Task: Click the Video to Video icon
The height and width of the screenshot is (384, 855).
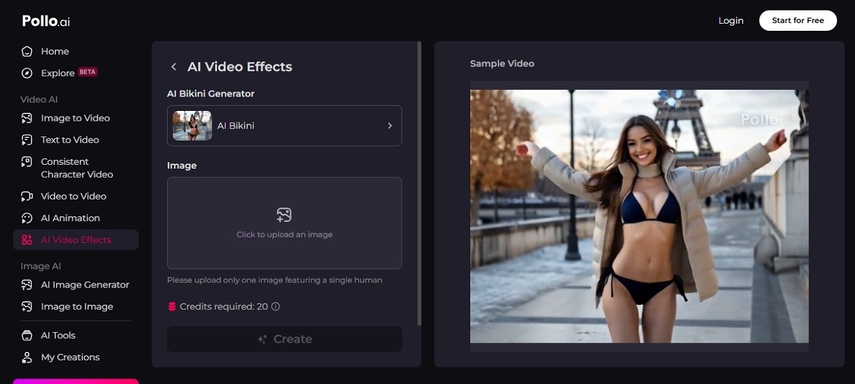Action: pos(27,196)
